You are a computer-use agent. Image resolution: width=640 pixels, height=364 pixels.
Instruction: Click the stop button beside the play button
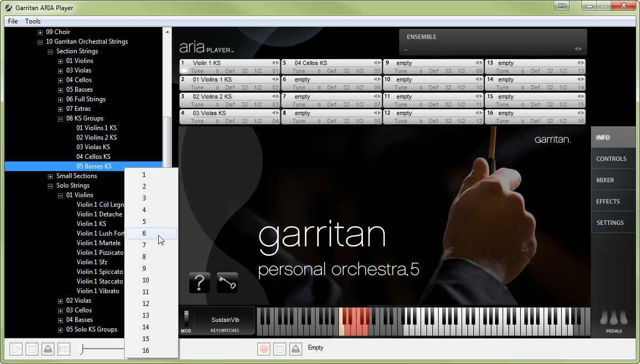[x=32, y=349]
